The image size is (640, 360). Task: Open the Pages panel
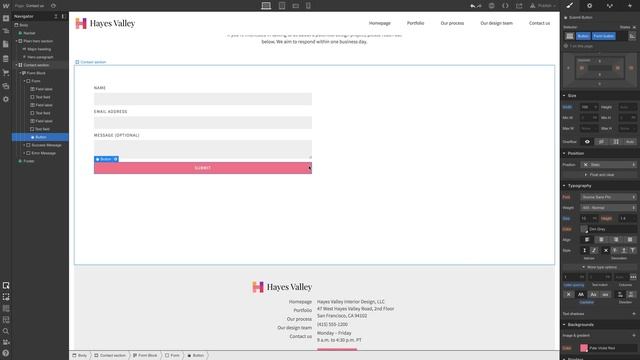[x=6, y=44]
